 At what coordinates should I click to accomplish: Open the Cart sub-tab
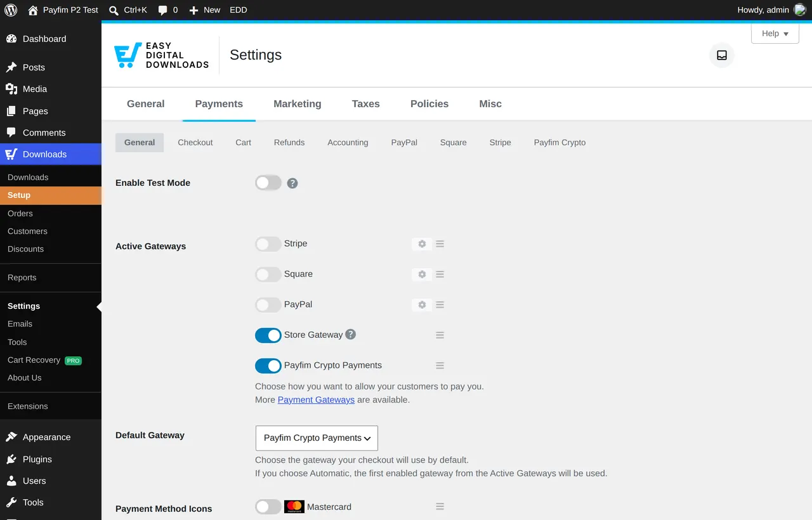[x=244, y=143]
